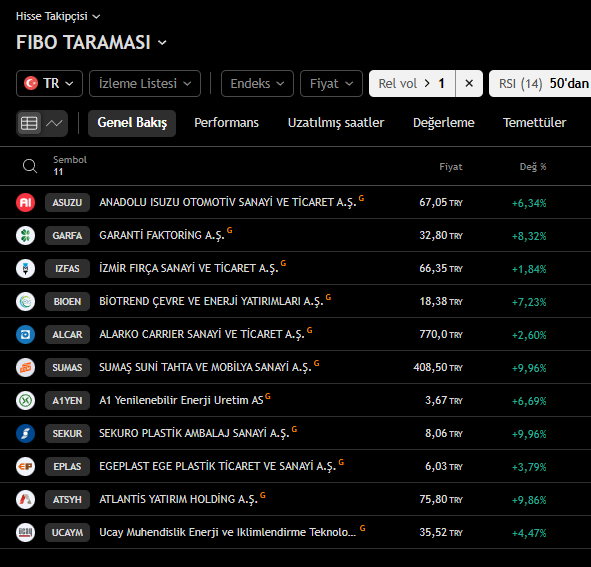Sort by the Değ % column header

[533, 167]
